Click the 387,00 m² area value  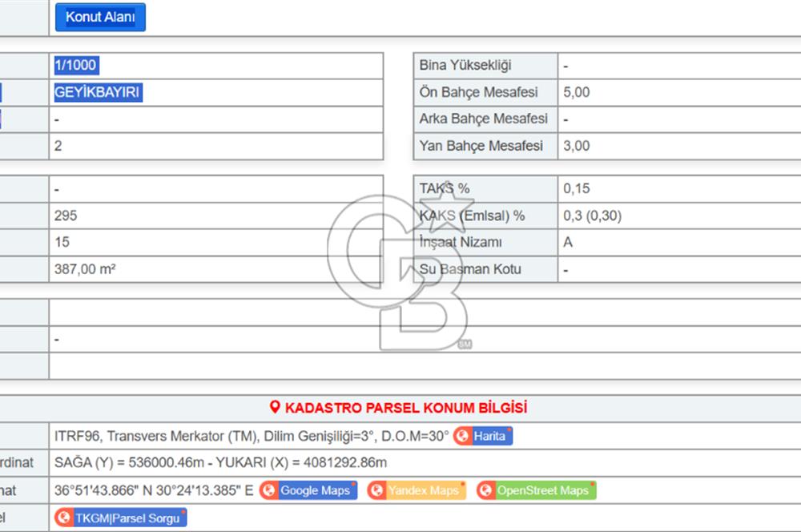[x=85, y=269]
